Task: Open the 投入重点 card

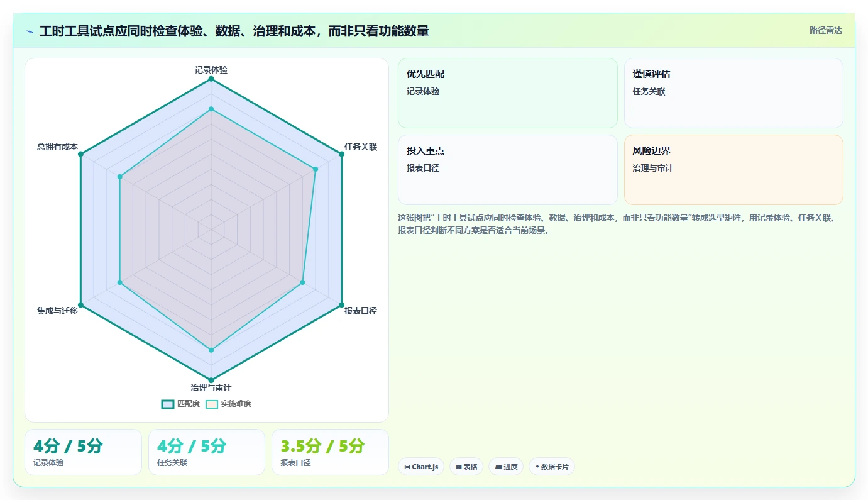Action: click(508, 170)
